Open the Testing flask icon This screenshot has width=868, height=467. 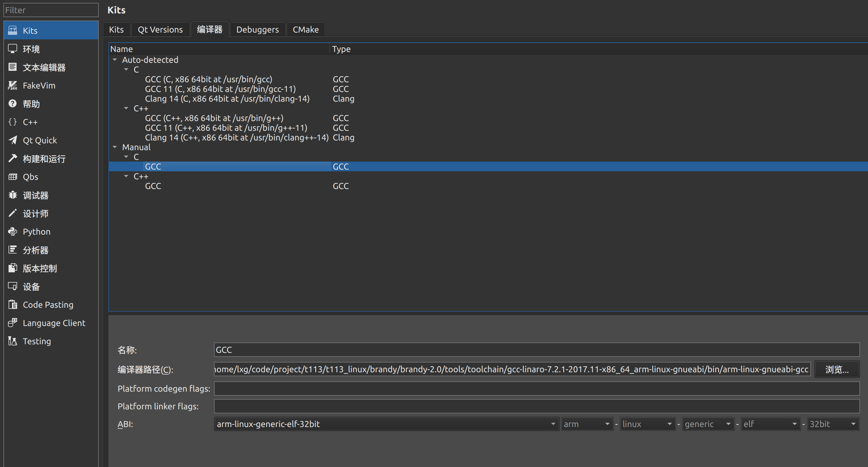point(13,341)
